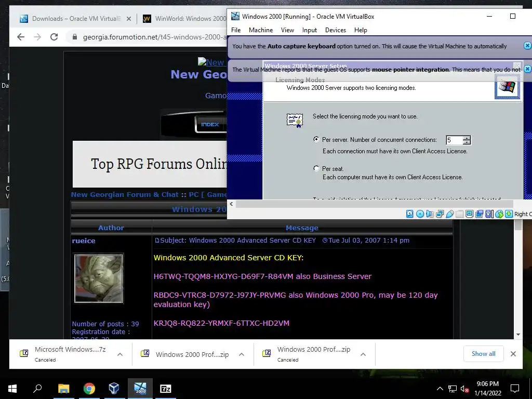Click the audio speaker icon in the VirtualBox status bar

click(x=430, y=214)
